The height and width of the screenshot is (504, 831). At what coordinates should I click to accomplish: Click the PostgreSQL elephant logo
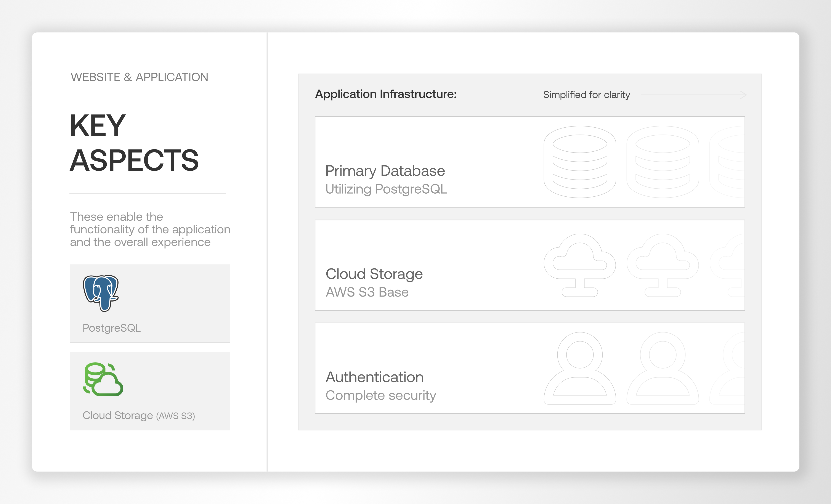[101, 293]
